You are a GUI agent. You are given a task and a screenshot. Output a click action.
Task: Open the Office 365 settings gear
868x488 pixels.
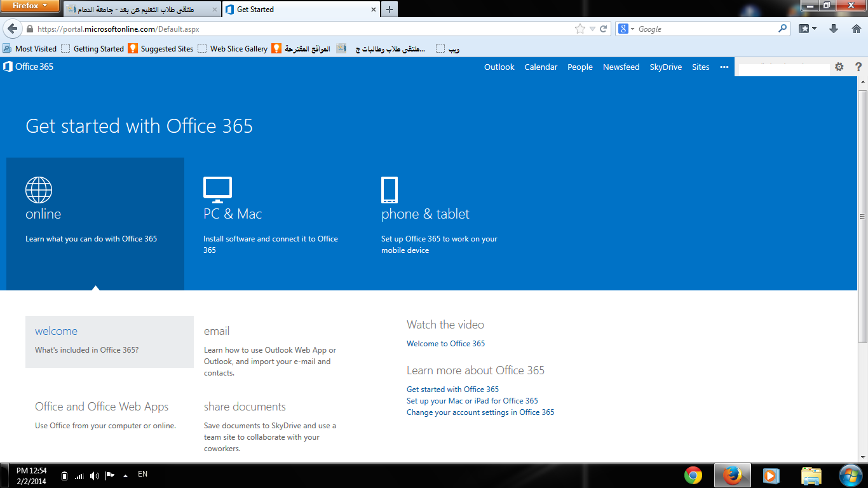coord(839,67)
